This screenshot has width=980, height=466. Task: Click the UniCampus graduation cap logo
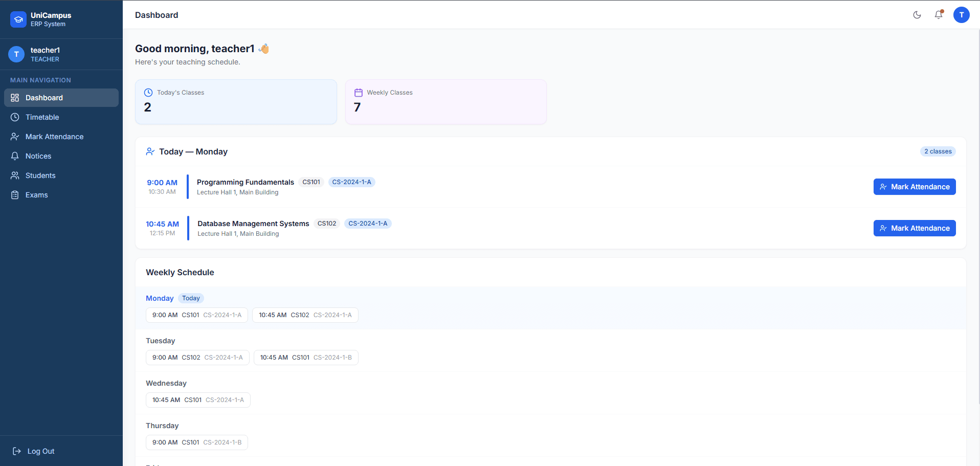click(x=18, y=19)
